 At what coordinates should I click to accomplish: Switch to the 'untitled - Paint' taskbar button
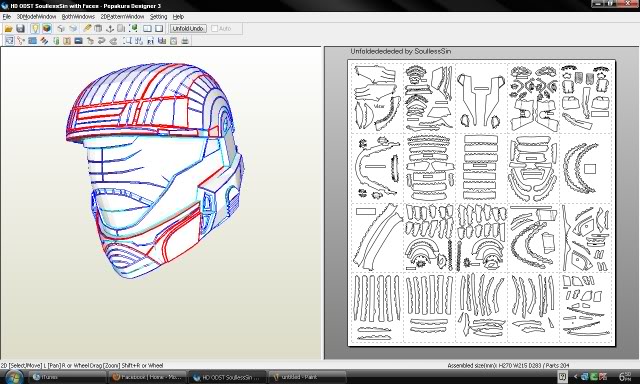click(306, 377)
